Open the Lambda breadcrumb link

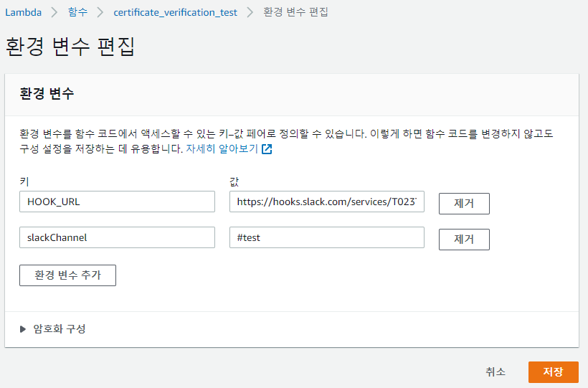[x=23, y=12]
